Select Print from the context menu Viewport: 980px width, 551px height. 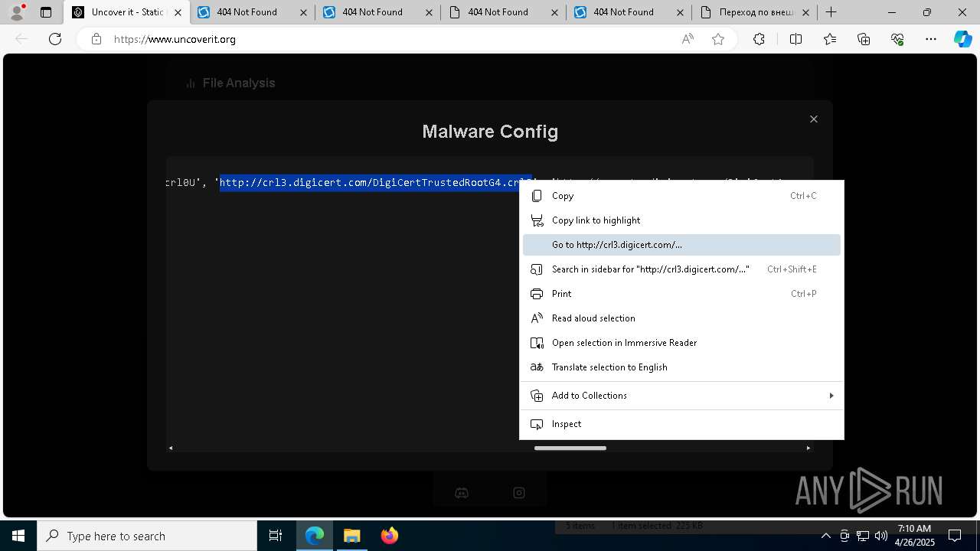point(681,294)
